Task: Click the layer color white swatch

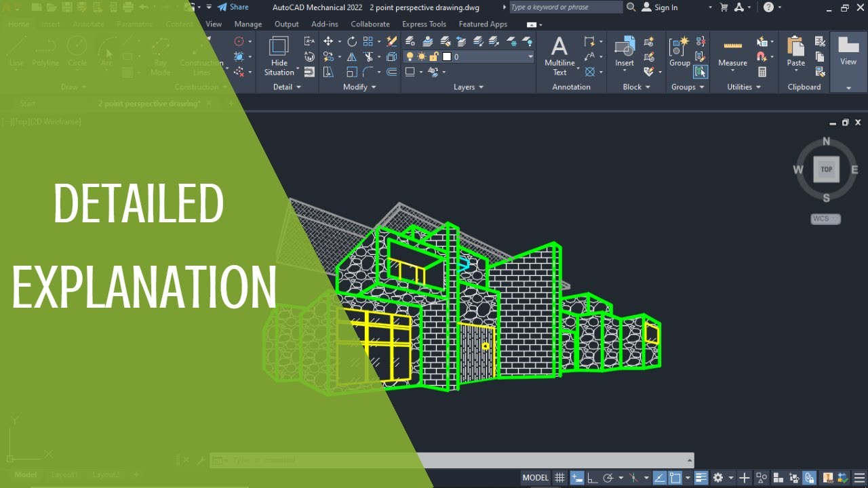Action: click(447, 57)
